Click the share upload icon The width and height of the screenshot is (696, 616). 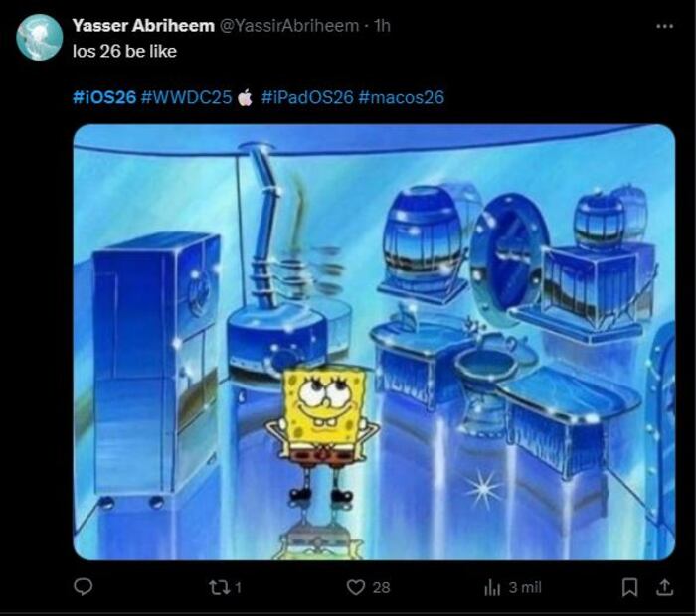tap(664, 587)
